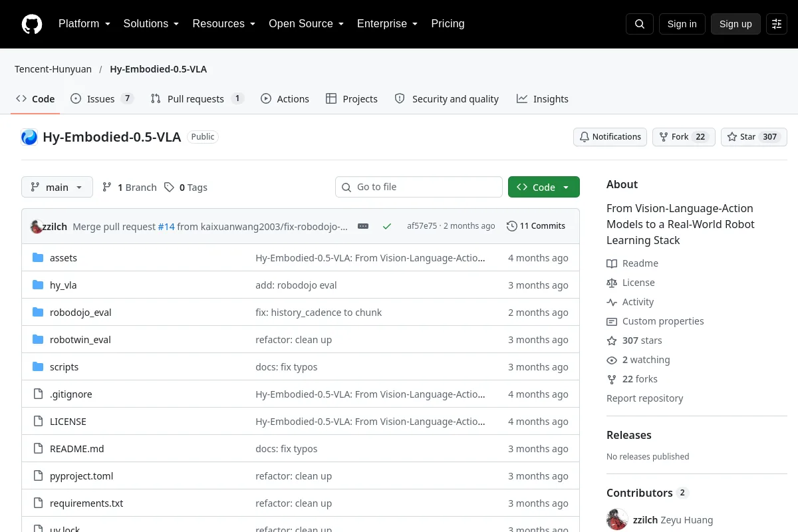The image size is (798, 532).
Task: Click the License scale icon
Action: click(612, 283)
